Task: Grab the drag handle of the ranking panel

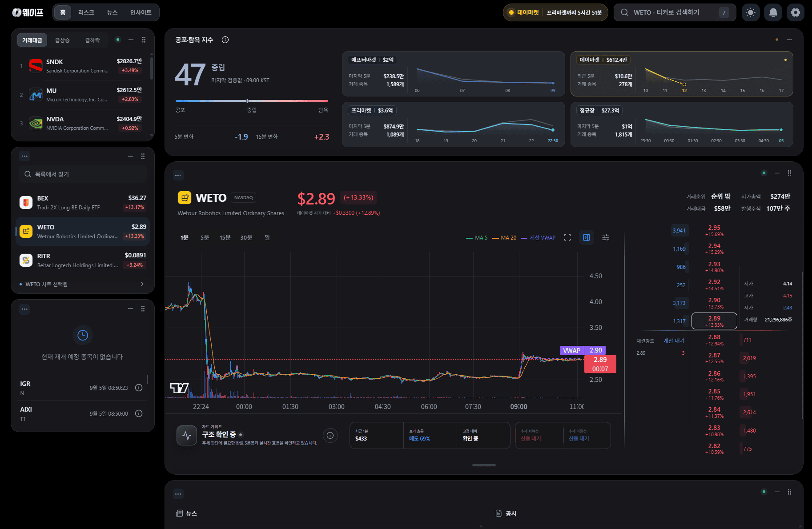Action: point(144,40)
